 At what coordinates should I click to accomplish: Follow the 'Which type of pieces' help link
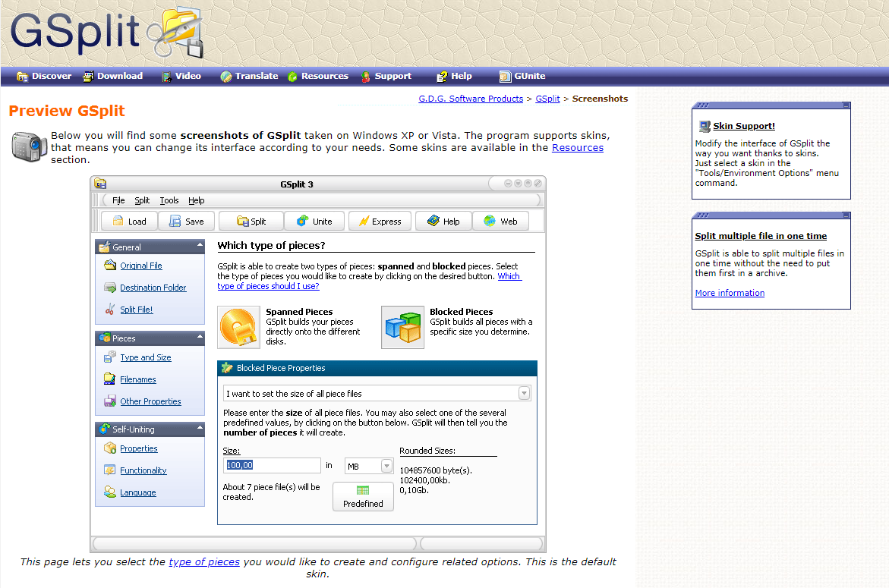pos(368,281)
